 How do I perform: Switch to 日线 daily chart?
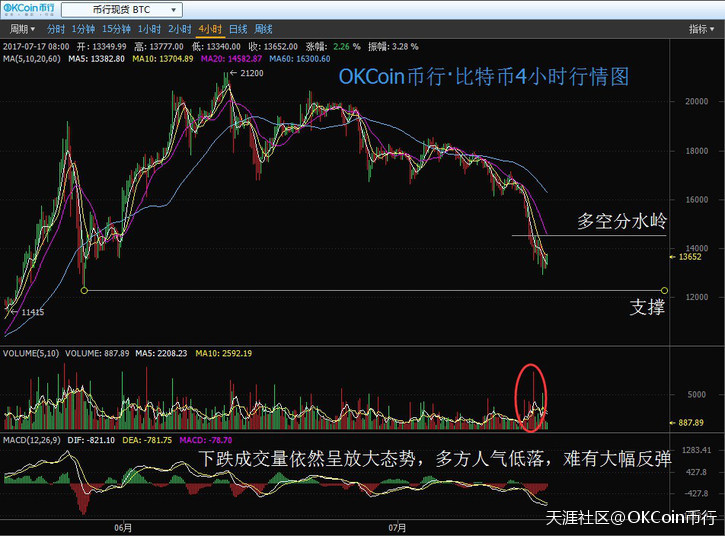click(238, 30)
